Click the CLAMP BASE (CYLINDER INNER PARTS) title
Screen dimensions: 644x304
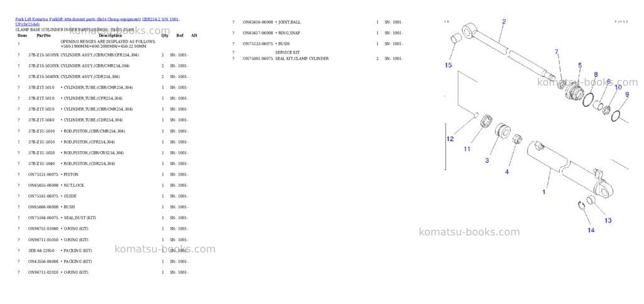[74, 30]
